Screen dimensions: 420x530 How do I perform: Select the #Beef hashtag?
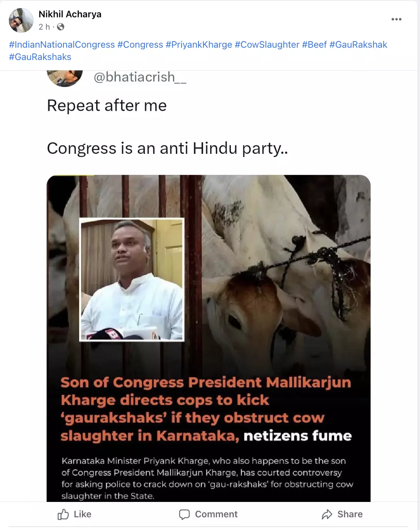coord(314,45)
